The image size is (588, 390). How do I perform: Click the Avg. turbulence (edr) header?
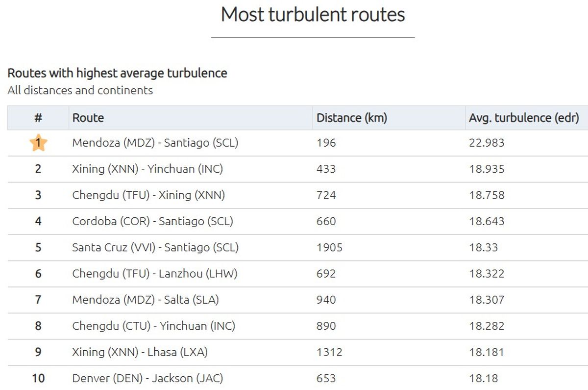pyautogui.click(x=524, y=118)
